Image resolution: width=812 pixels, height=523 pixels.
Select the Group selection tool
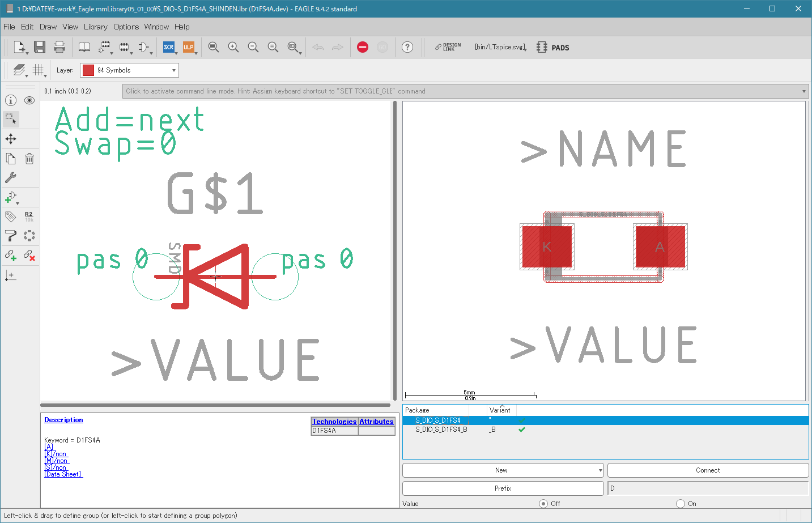(x=11, y=119)
